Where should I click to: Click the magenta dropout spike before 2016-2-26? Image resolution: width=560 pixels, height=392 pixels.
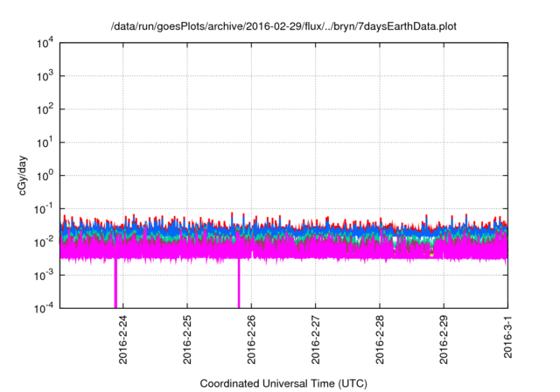click(239, 283)
